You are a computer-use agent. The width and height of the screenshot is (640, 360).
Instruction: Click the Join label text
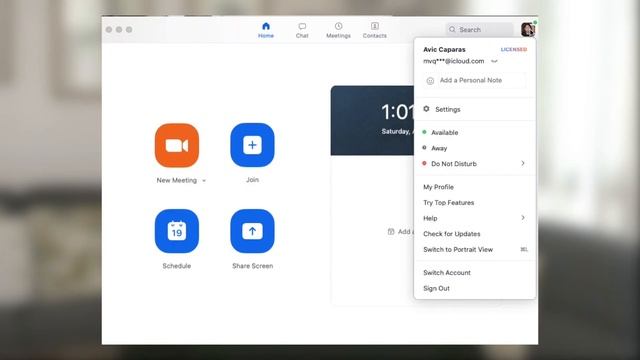click(x=252, y=180)
